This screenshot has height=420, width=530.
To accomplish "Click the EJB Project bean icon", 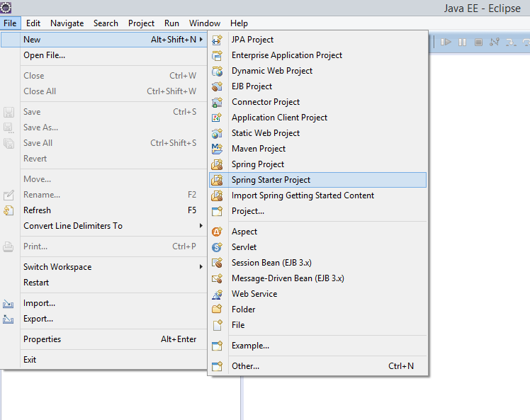I will (217, 86).
